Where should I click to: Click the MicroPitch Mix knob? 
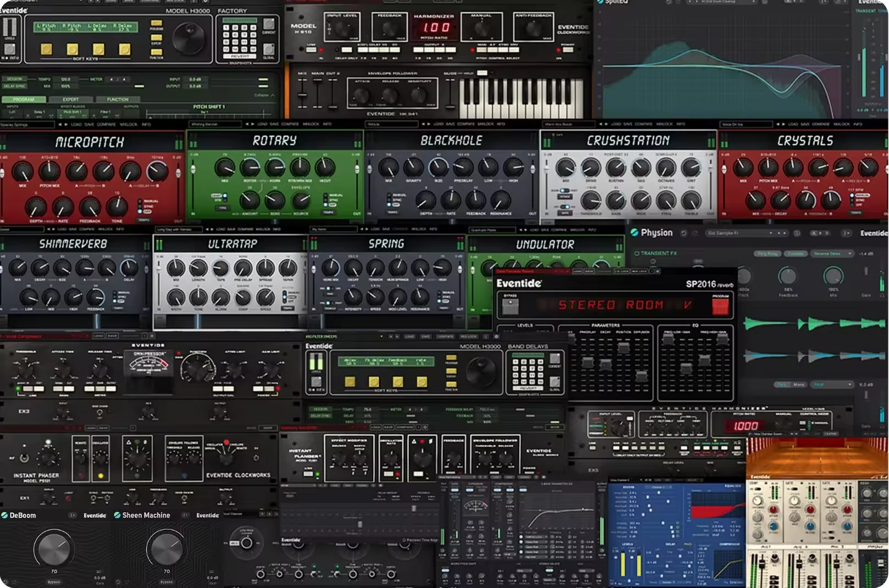[x=23, y=171]
